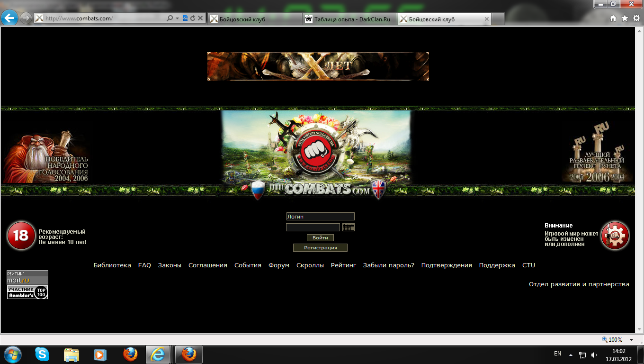Image resolution: width=644 pixels, height=364 pixels.
Task: Open the Библиотека link
Action: pos(112,265)
